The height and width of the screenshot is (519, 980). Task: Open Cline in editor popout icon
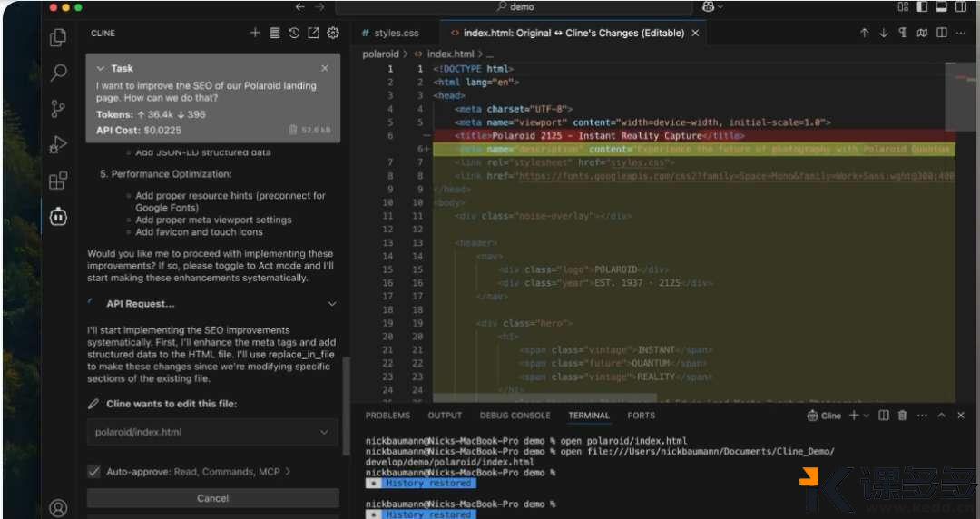coord(313,33)
